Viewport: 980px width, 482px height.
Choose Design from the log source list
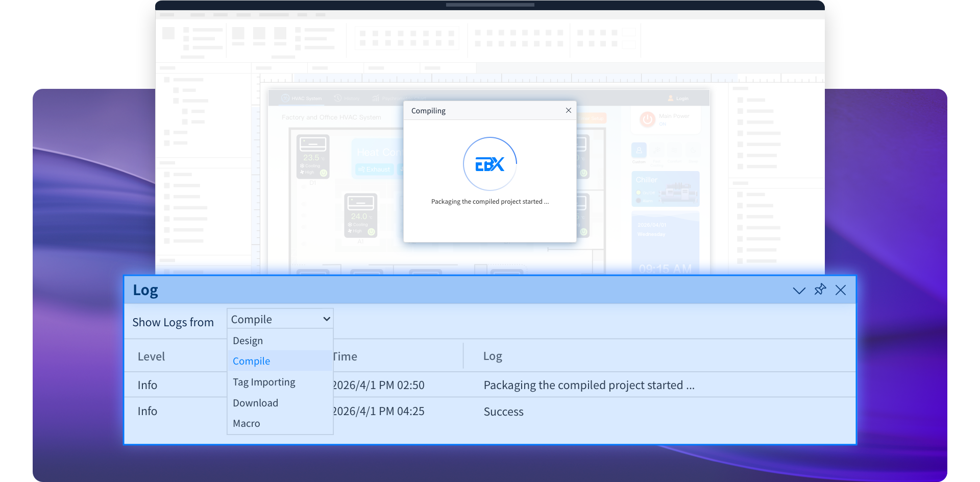(248, 341)
